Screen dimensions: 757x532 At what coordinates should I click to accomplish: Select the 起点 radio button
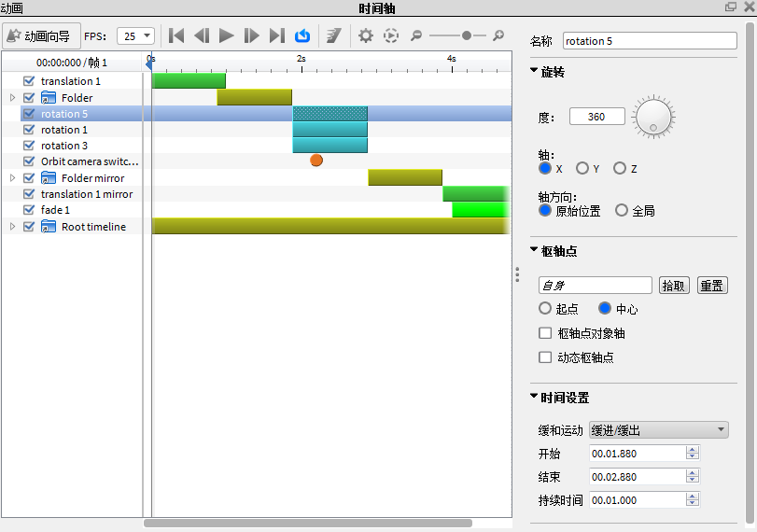tap(545, 309)
